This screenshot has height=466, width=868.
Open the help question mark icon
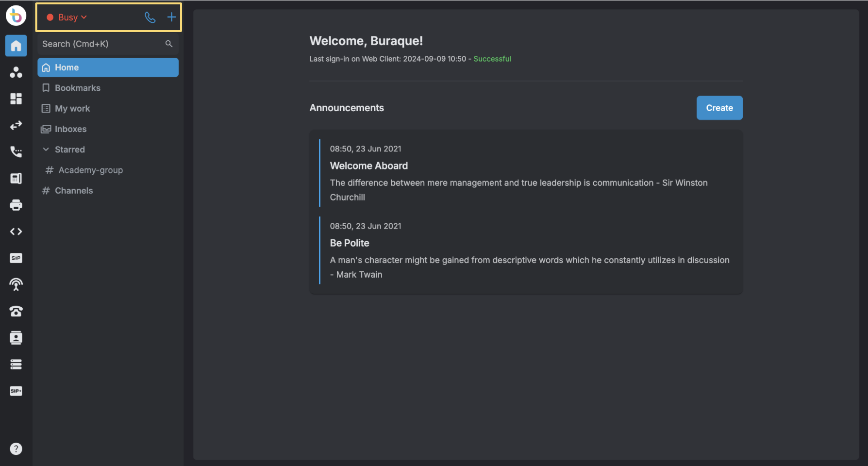click(16, 449)
